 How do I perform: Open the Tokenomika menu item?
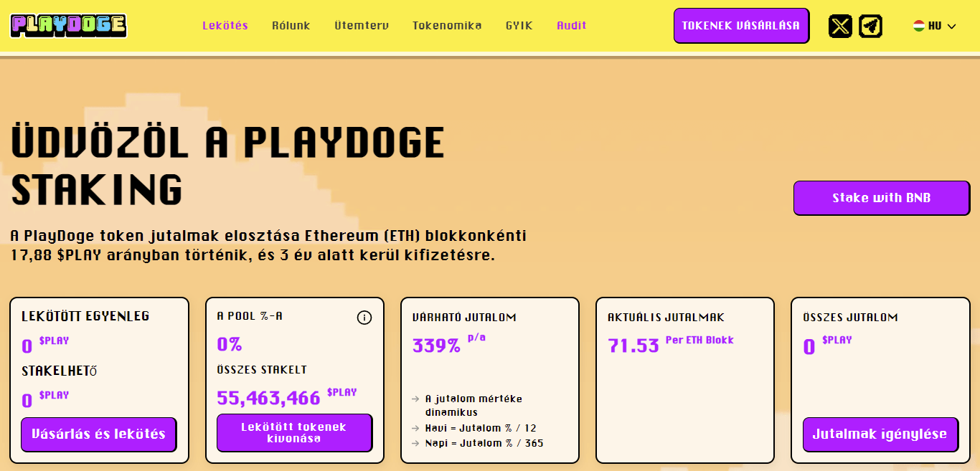pos(447,26)
